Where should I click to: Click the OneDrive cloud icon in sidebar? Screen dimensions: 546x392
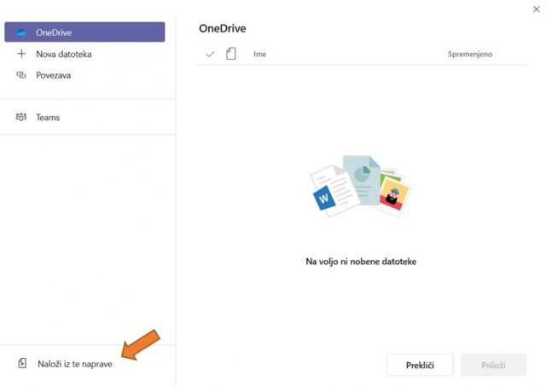click(21, 32)
